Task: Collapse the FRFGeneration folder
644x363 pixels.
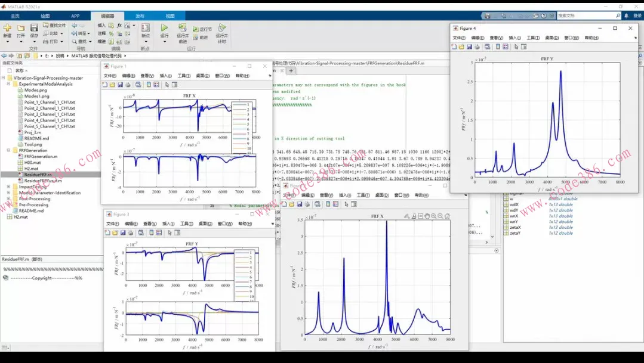Action: [x=9, y=150]
